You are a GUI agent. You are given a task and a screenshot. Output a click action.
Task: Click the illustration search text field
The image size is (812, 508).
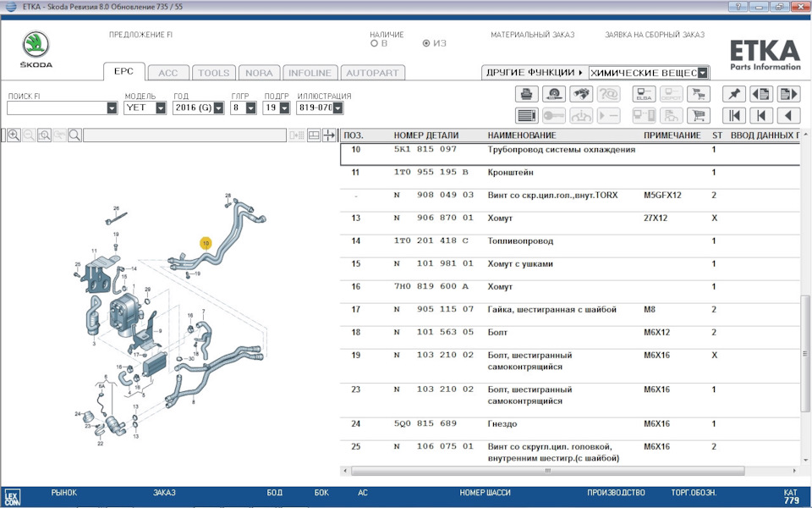point(184,135)
